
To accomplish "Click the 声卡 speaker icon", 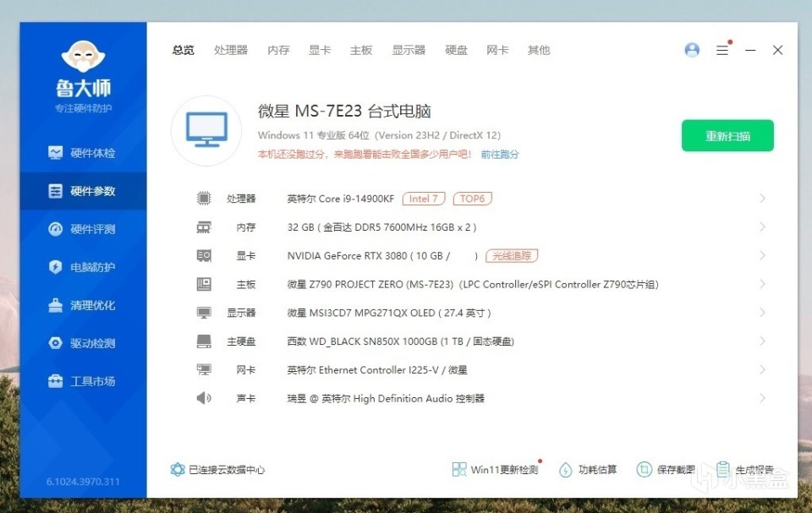I will pos(204,398).
